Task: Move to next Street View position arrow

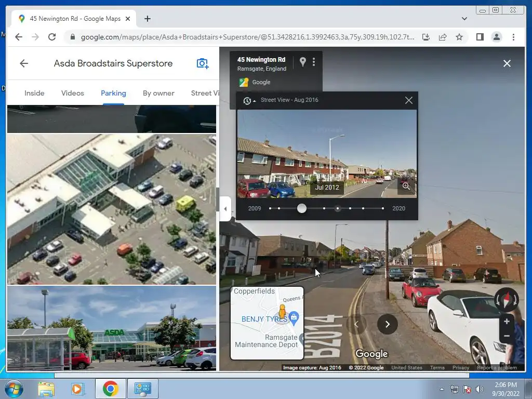Action: (387, 324)
